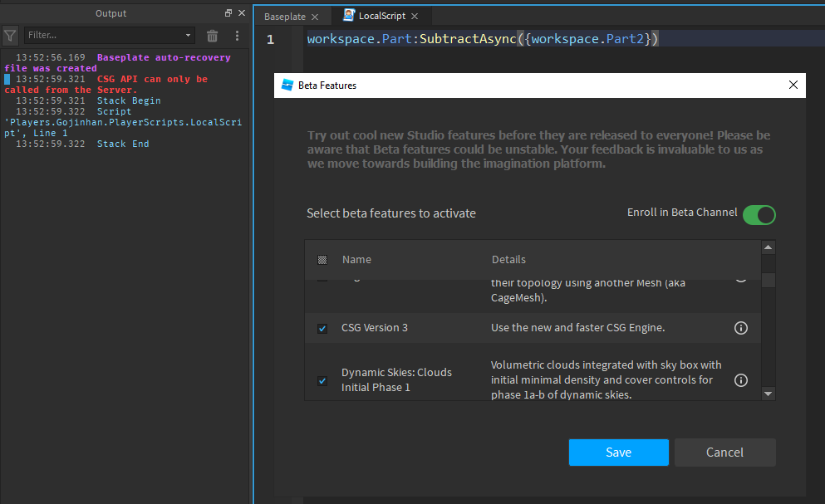This screenshot has height=504, width=825.
Task: Toggle the select-all checkbox in Name header
Action: click(x=322, y=260)
